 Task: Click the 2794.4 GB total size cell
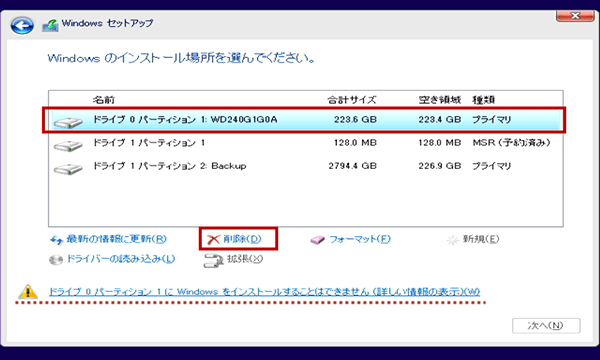click(353, 166)
